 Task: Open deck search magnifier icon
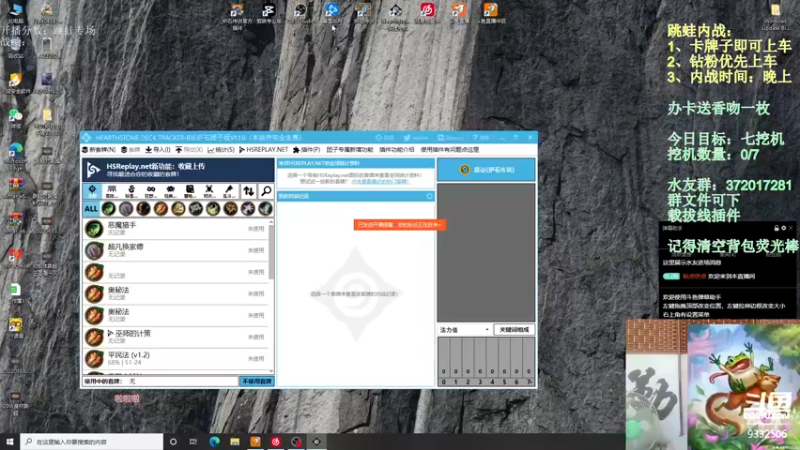pyautogui.click(x=266, y=191)
